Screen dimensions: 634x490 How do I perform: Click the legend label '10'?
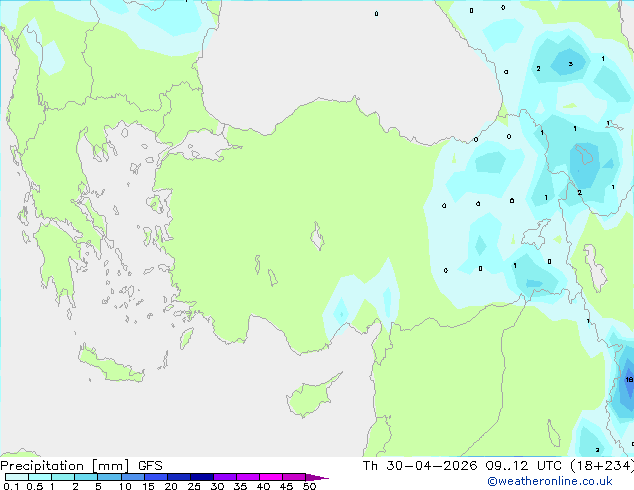(x=125, y=486)
